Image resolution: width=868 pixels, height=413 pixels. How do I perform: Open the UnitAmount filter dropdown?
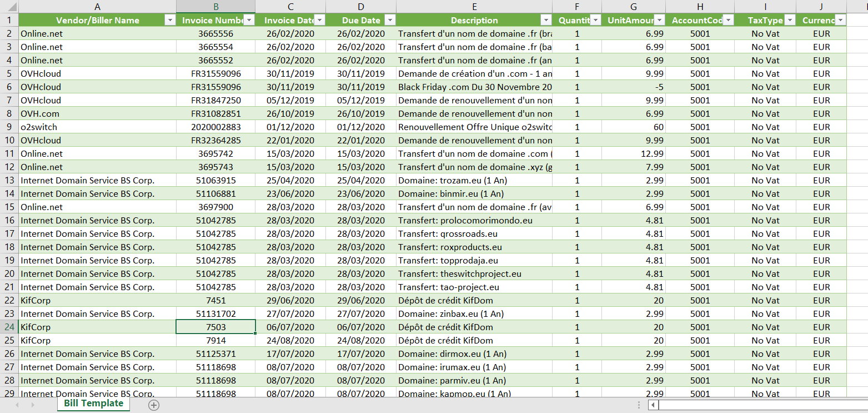[659, 20]
